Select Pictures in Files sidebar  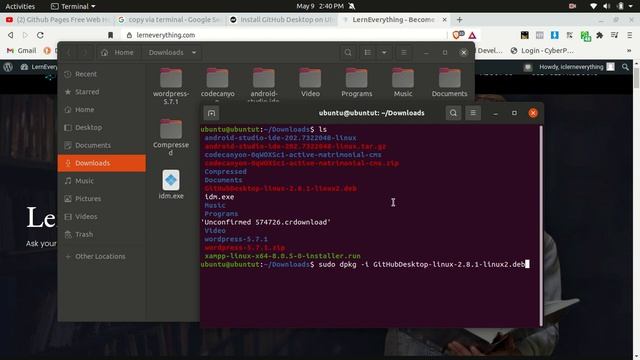point(102,199)
